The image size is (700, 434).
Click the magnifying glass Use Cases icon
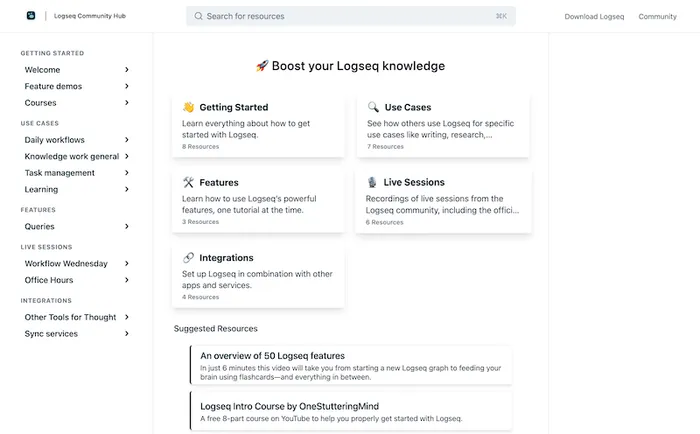coord(373,107)
